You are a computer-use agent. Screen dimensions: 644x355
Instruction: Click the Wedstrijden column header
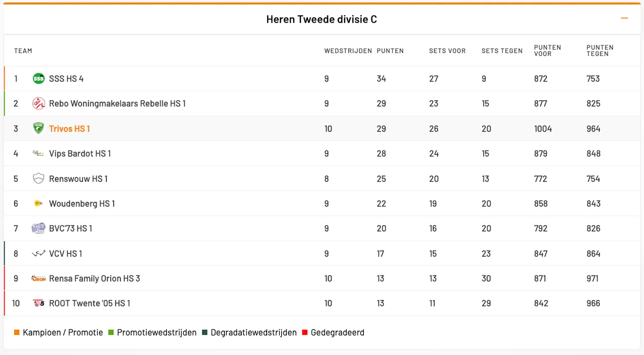click(348, 51)
